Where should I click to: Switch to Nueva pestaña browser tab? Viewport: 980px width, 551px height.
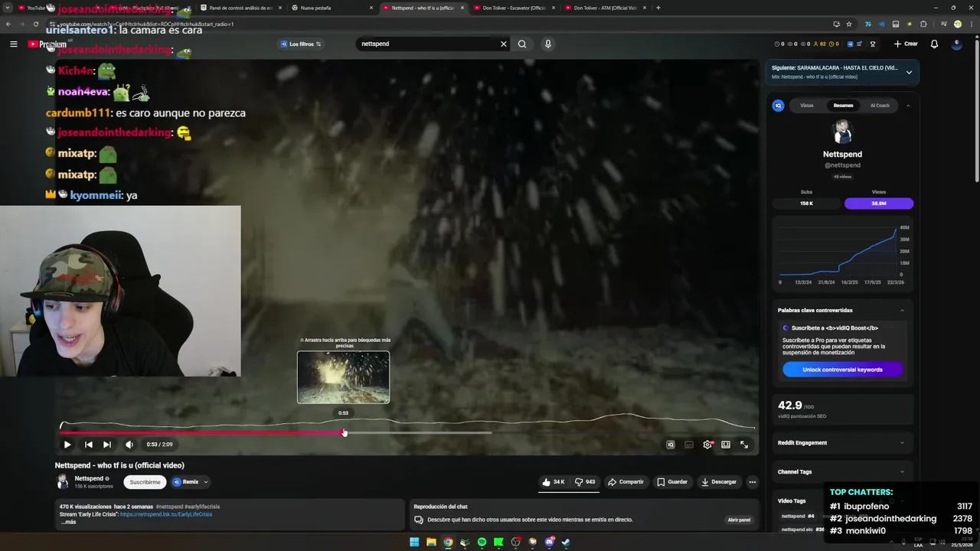click(332, 8)
